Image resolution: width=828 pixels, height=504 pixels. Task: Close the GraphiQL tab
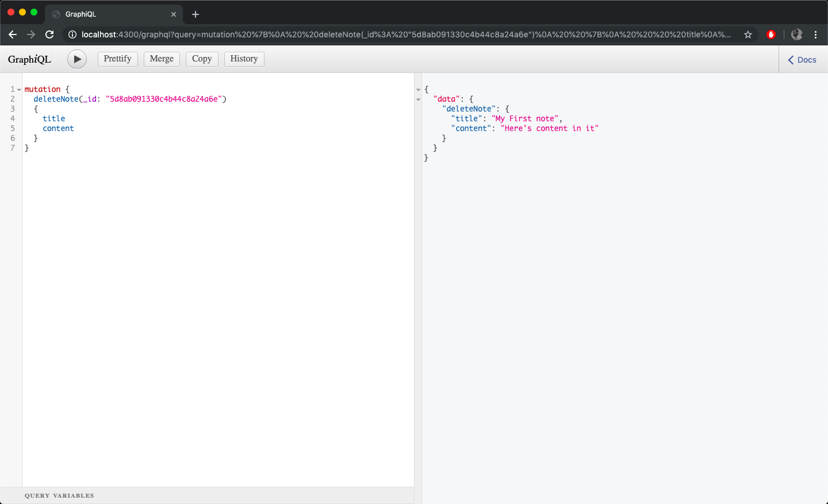click(x=174, y=14)
